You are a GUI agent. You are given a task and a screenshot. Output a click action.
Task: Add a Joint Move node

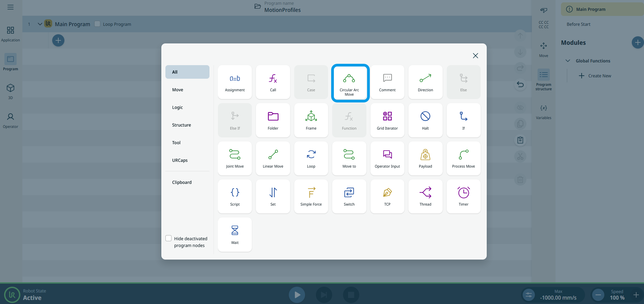point(235,158)
